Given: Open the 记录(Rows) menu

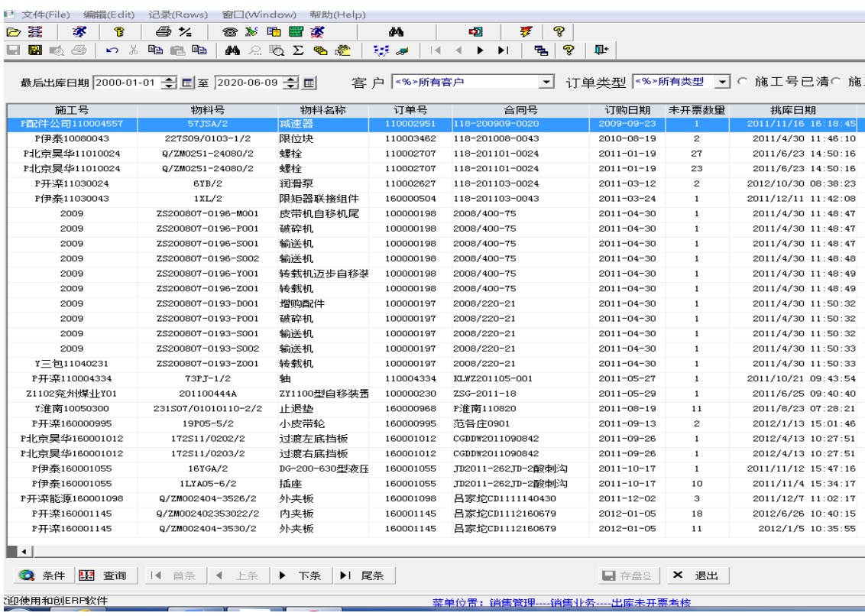Looking at the screenshot, I should 177,15.
